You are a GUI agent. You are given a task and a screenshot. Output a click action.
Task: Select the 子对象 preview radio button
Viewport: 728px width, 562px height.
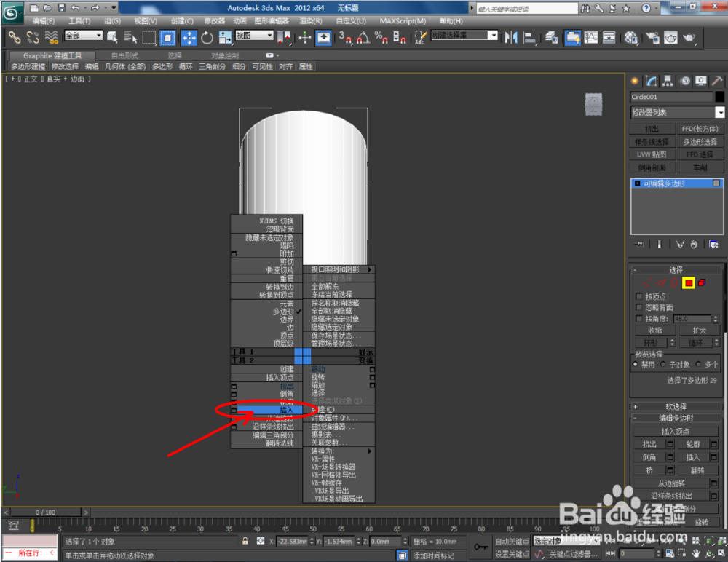tap(663, 365)
